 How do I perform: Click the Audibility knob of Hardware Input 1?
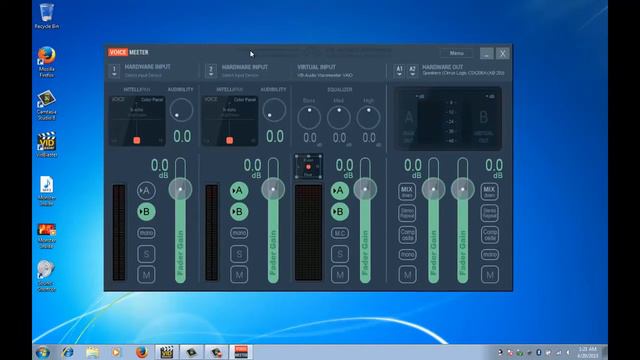(x=181, y=110)
